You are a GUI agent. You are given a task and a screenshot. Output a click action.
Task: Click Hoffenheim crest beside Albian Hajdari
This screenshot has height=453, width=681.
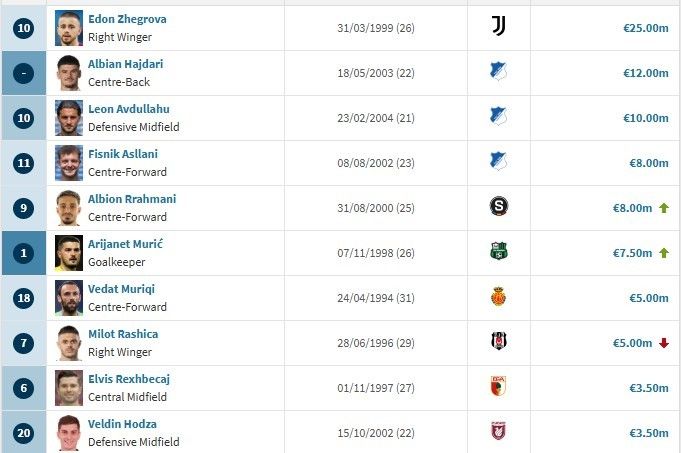(498, 72)
